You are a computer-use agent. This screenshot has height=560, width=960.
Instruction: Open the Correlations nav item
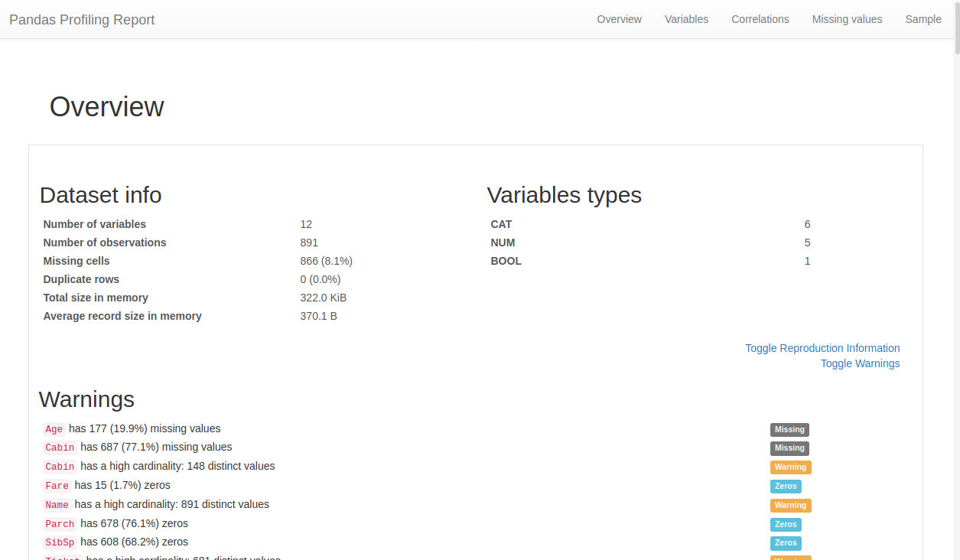(x=760, y=19)
